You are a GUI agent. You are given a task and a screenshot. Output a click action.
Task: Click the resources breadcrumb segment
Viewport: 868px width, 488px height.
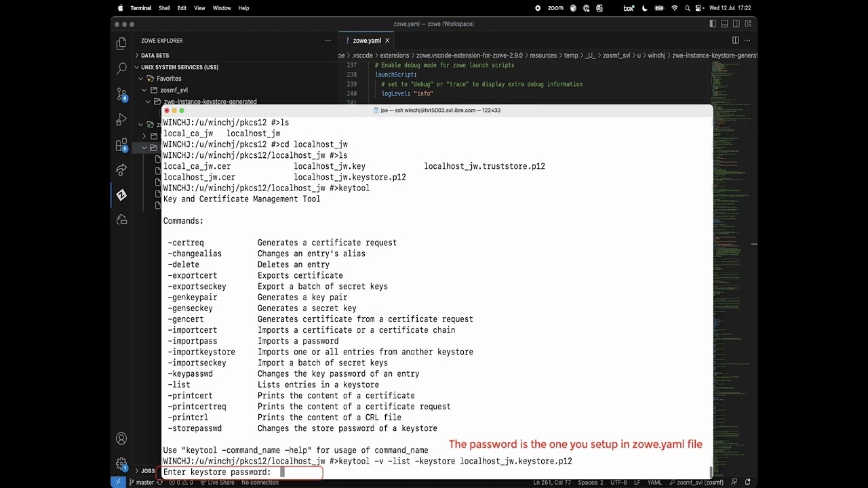[543, 56]
